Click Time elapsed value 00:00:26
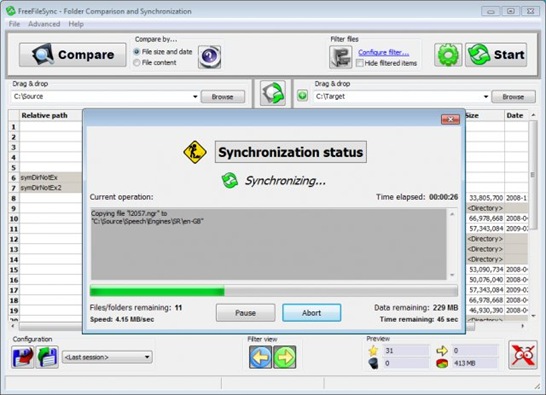The width and height of the screenshot is (546, 395). coord(444,197)
